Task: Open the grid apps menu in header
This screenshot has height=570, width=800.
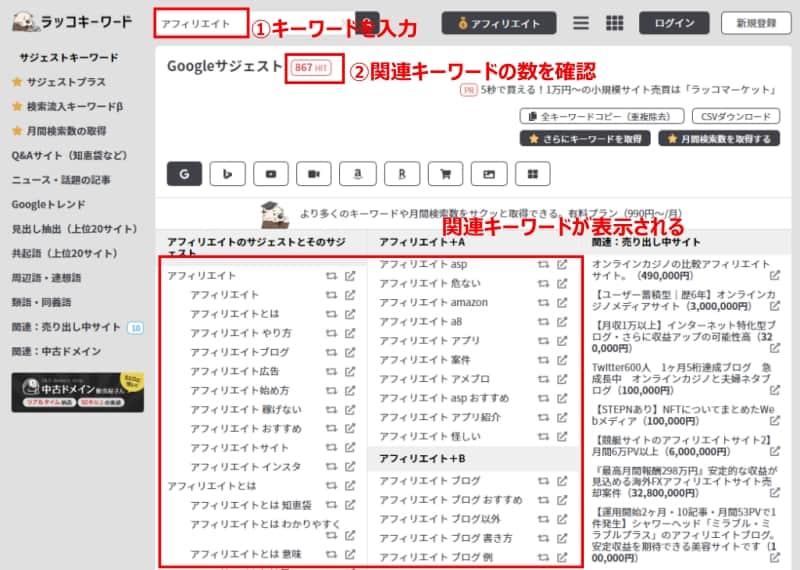Action: 614,23
